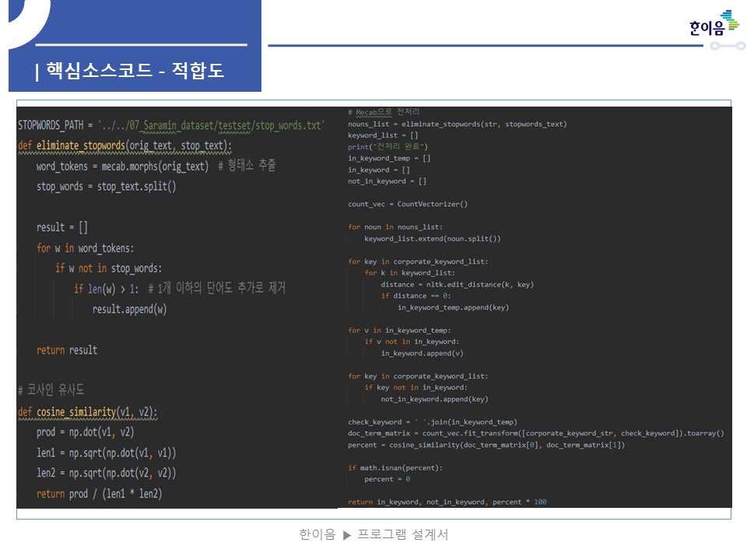Click the 'check_keyword = ' '.join(in_keyword_temp)' line
The width and height of the screenshot is (747, 560).
click(x=433, y=422)
